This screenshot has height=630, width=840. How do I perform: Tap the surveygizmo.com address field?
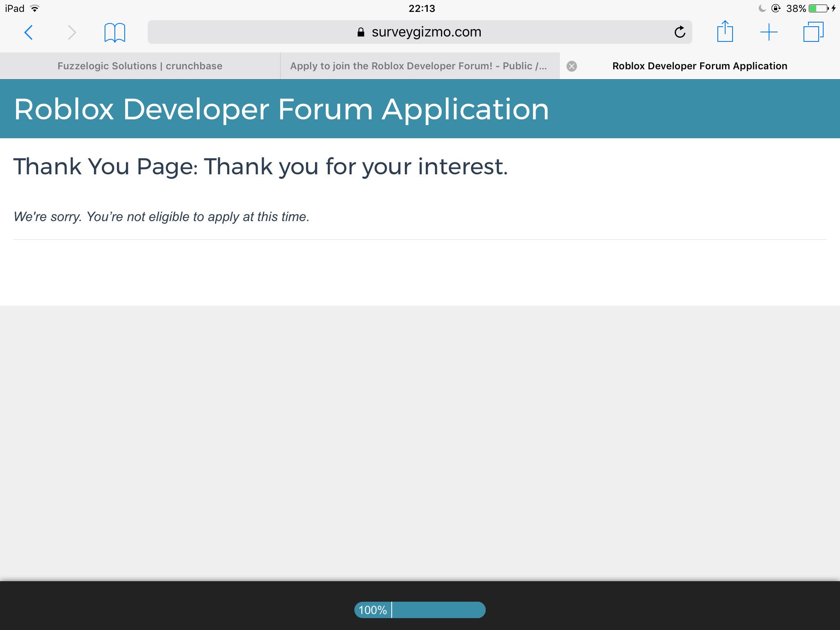[x=426, y=32]
